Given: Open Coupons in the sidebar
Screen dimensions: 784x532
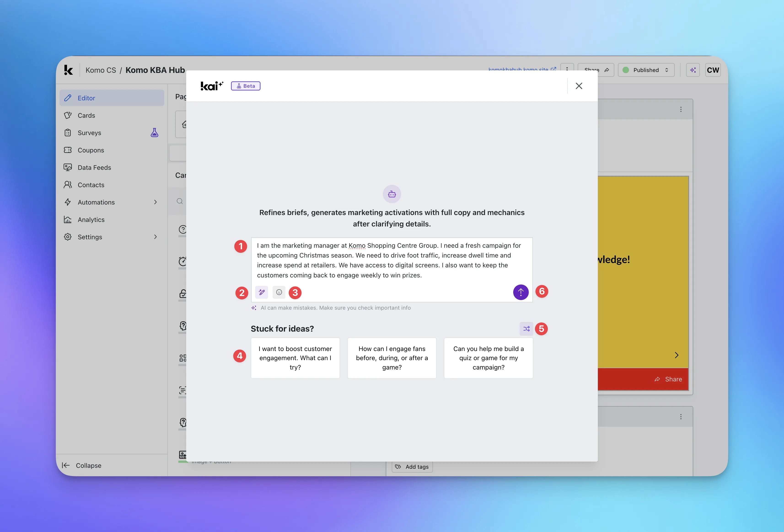Looking at the screenshot, I should [x=112, y=150].
